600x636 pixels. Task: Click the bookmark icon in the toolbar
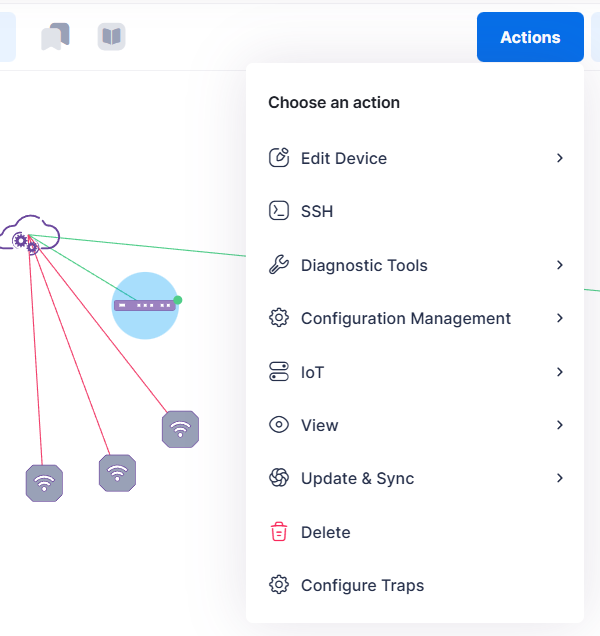[x=55, y=38]
